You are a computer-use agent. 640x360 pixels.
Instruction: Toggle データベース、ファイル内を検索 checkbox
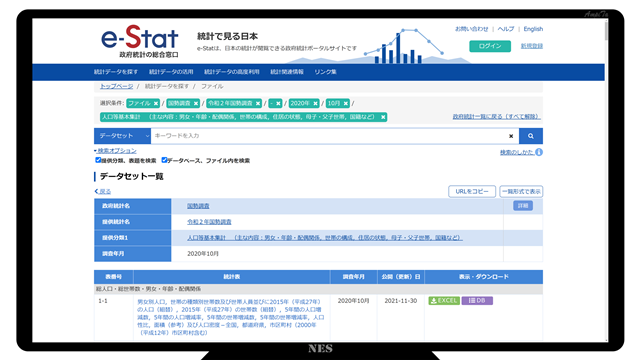coord(164,160)
